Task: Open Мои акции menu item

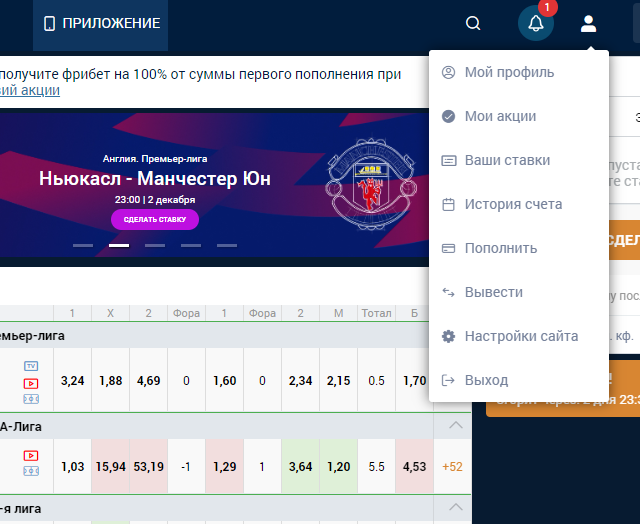Action: [x=519, y=116]
